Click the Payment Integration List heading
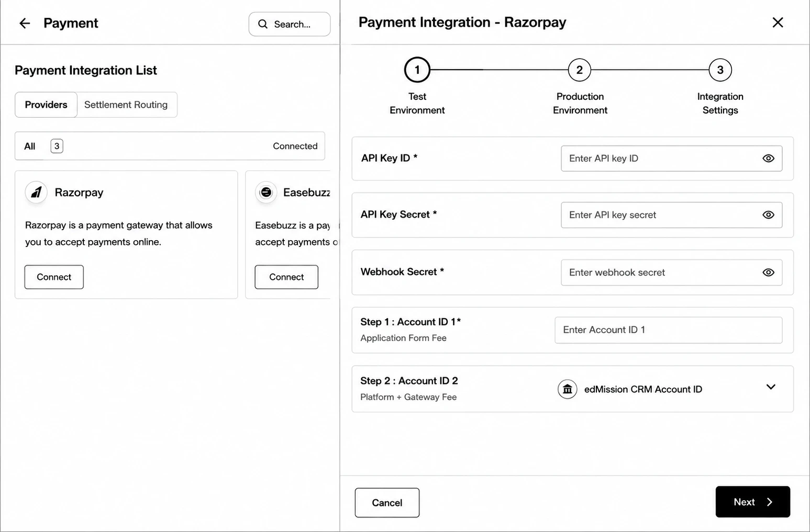This screenshot has width=810, height=532. pos(86,70)
